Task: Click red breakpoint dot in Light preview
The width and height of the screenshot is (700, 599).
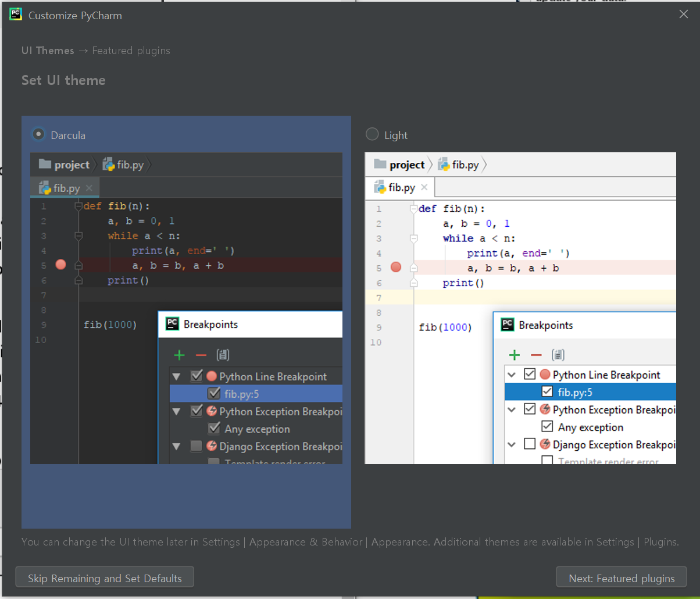Action: pos(396,267)
